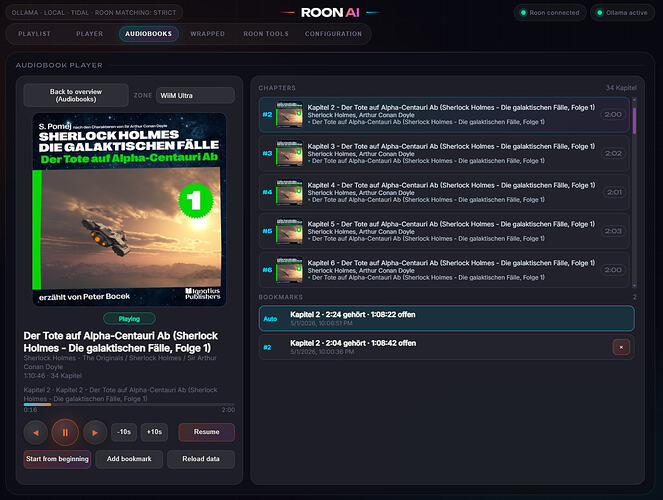
Task: Click the 2:02 duration of Kapitel 3
Action: click(x=613, y=153)
